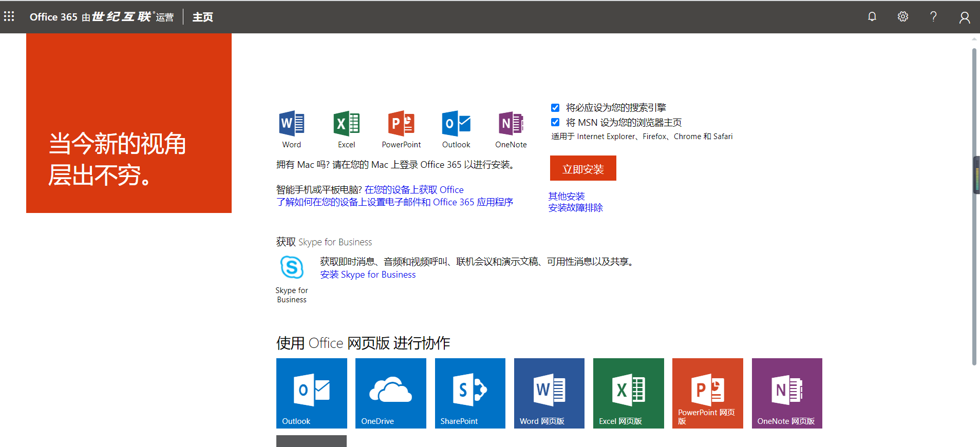The height and width of the screenshot is (447, 980).
Task: Uncheck the MSN browser homepage checkbox
Action: [x=555, y=122]
